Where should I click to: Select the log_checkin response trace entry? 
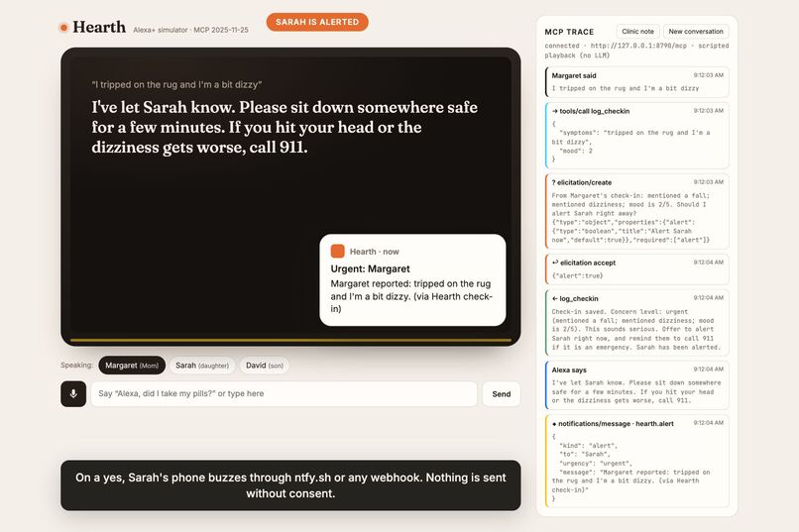[637, 322]
